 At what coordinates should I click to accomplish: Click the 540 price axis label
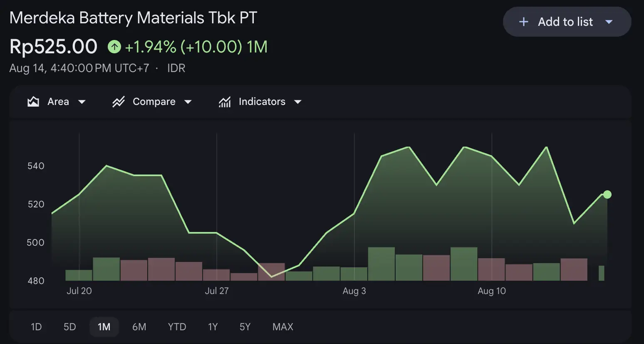[36, 166]
